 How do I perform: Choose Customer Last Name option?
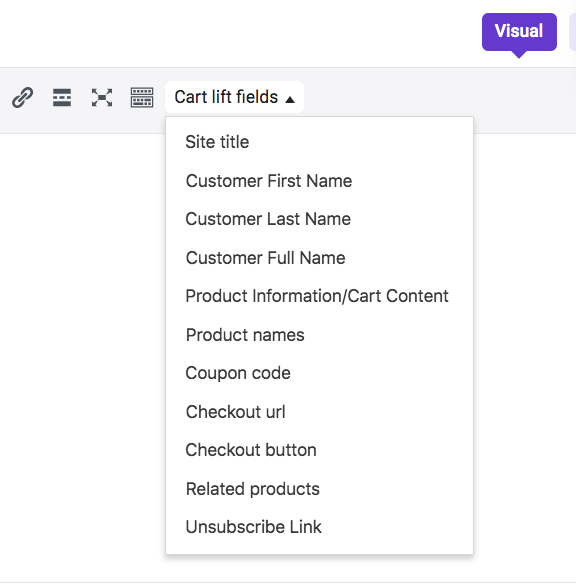[x=319, y=219]
